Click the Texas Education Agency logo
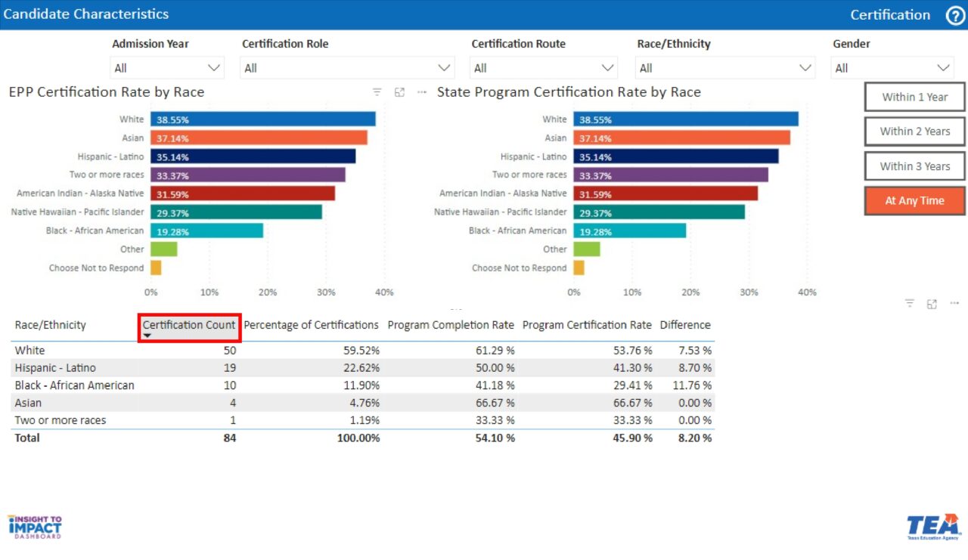The width and height of the screenshot is (968, 560). 932,526
